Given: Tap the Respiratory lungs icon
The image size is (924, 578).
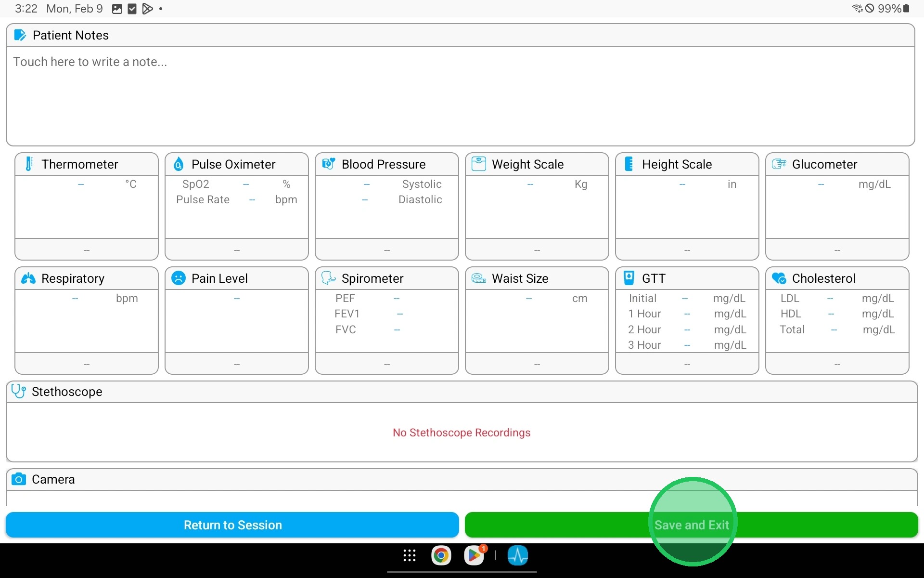Looking at the screenshot, I should pyautogui.click(x=28, y=278).
